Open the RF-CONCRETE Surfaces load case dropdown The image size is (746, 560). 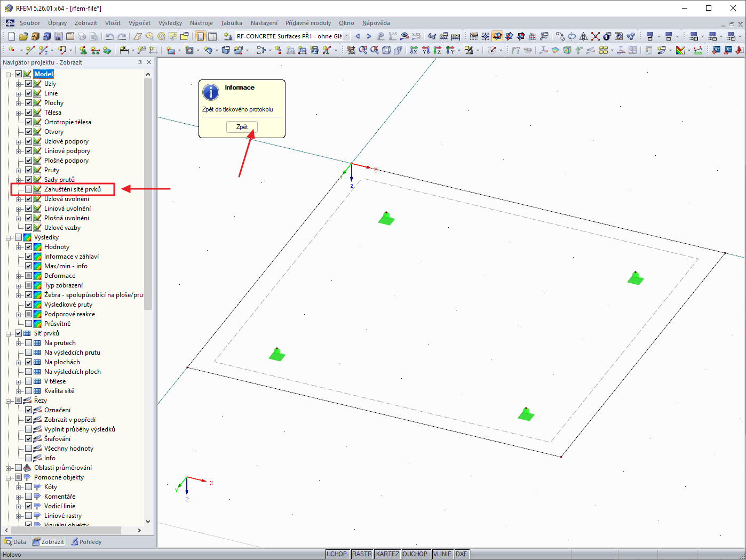pyautogui.click(x=346, y=36)
